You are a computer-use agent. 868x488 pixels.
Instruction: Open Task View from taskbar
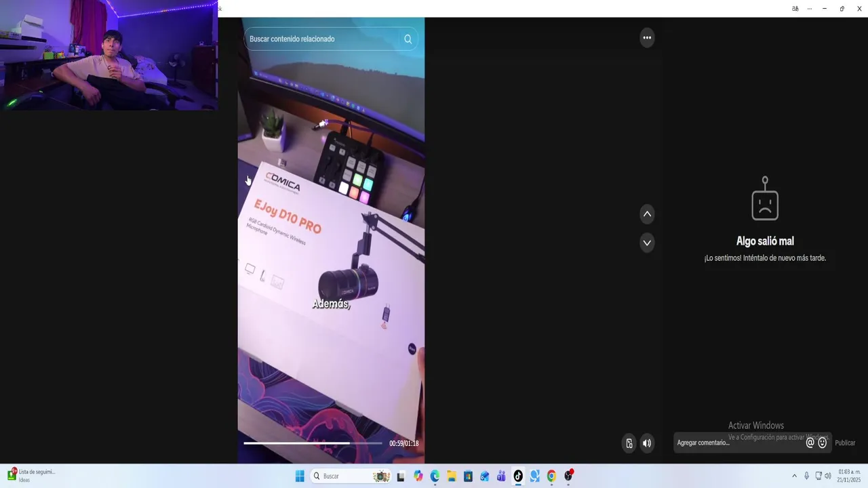[x=401, y=476]
